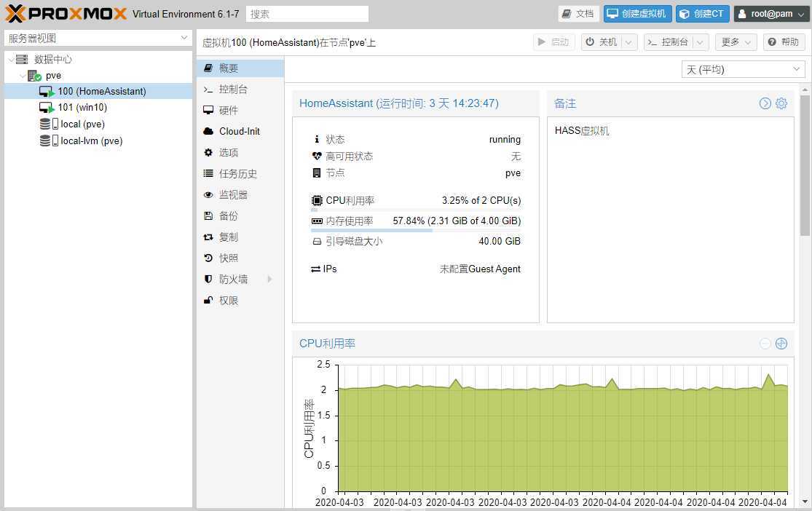Open the 服务器视图 view selector

pyautogui.click(x=98, y=38)
